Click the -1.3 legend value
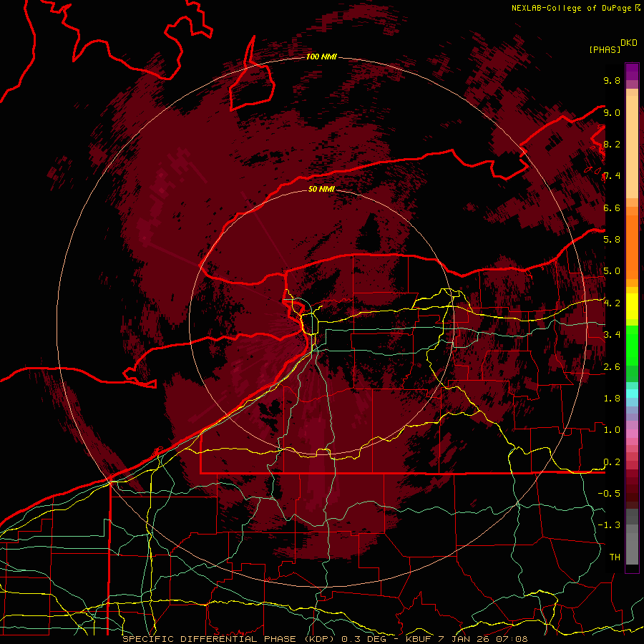Viewport: 644px width, 644px height. pos(609,525)
